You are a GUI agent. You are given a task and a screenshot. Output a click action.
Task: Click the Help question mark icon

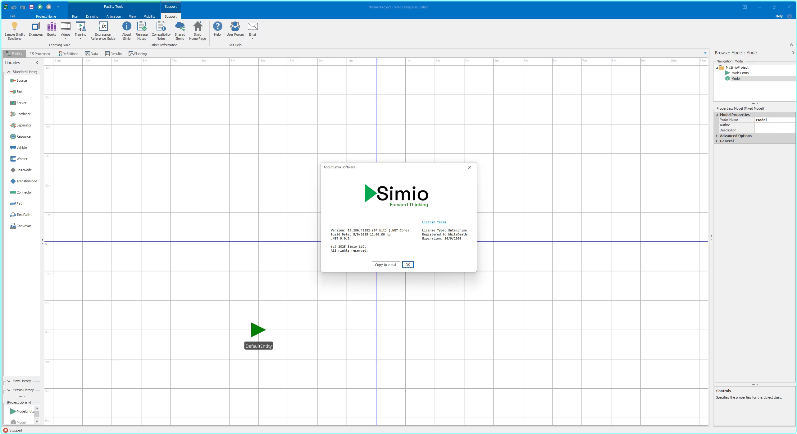point(217,29)
